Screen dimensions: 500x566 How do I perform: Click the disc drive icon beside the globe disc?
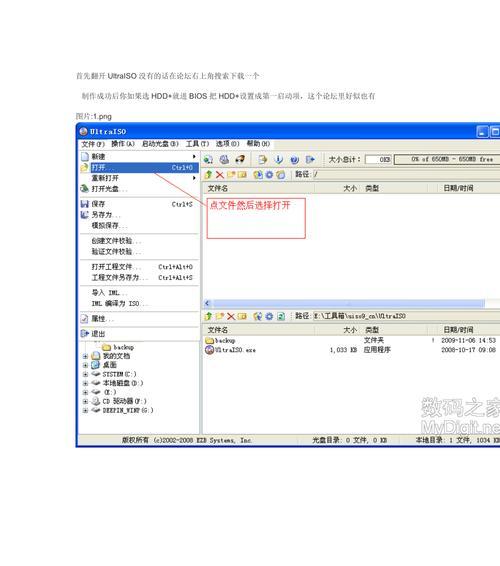[224, 159]
